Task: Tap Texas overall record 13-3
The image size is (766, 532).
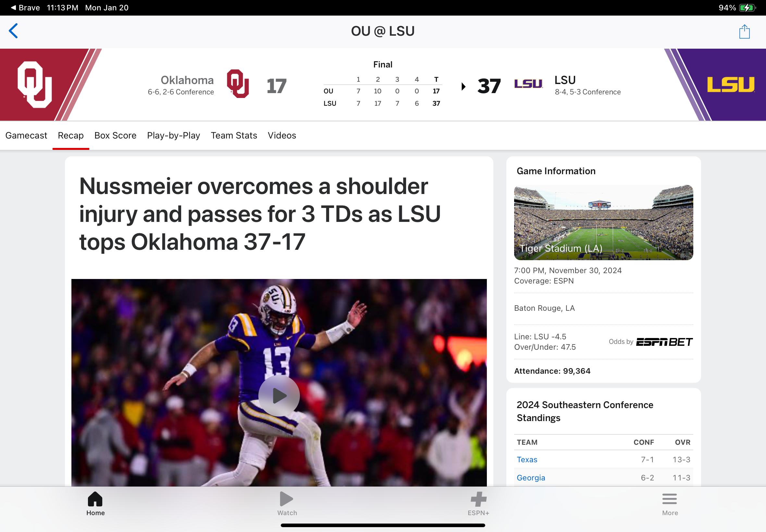Action: 681,459
